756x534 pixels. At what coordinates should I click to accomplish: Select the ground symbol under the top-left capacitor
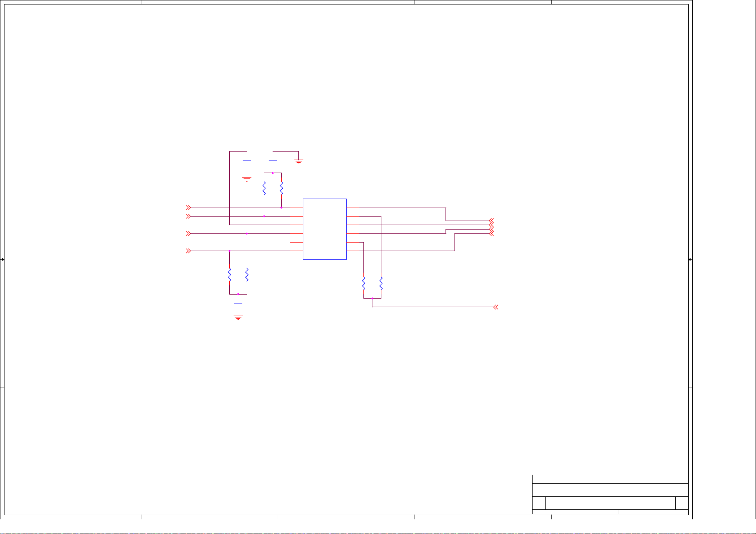pyautogui.click(x=247, y=179)
